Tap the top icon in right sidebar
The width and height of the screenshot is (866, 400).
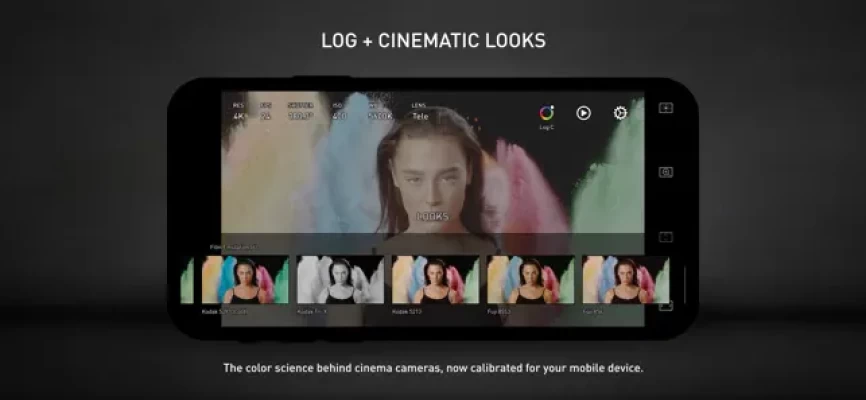pos(666,108)
